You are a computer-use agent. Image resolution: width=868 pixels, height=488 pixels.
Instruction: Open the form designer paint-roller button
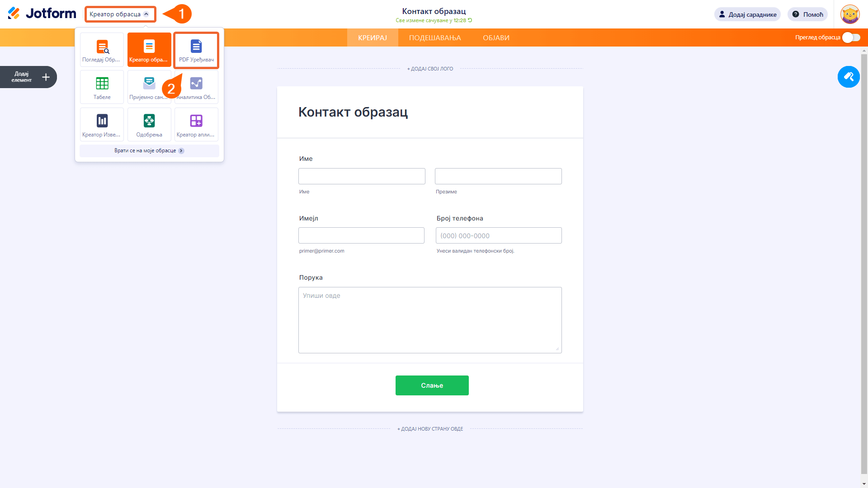pyautogui.click(x=848, y=77)
